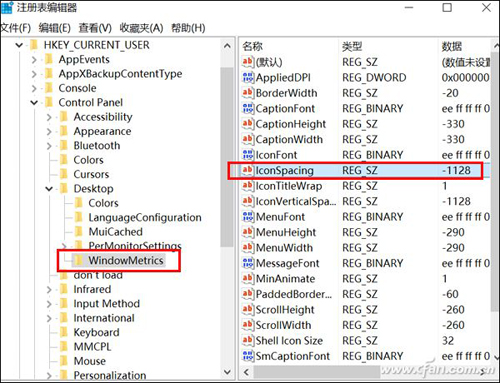Click the HKEY_CURRENT_USER folder icon

pyautogui.click(x=34, y=45)
